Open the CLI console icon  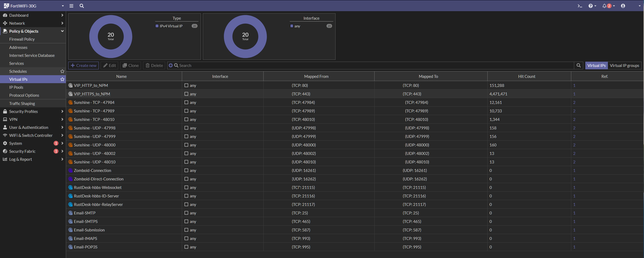(x=580, y=6)
